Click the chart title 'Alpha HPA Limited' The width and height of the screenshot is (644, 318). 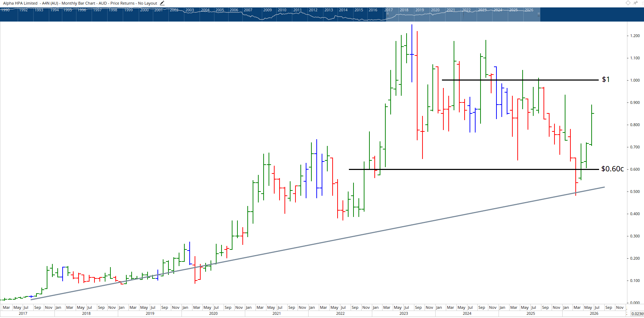pos(20,3)
